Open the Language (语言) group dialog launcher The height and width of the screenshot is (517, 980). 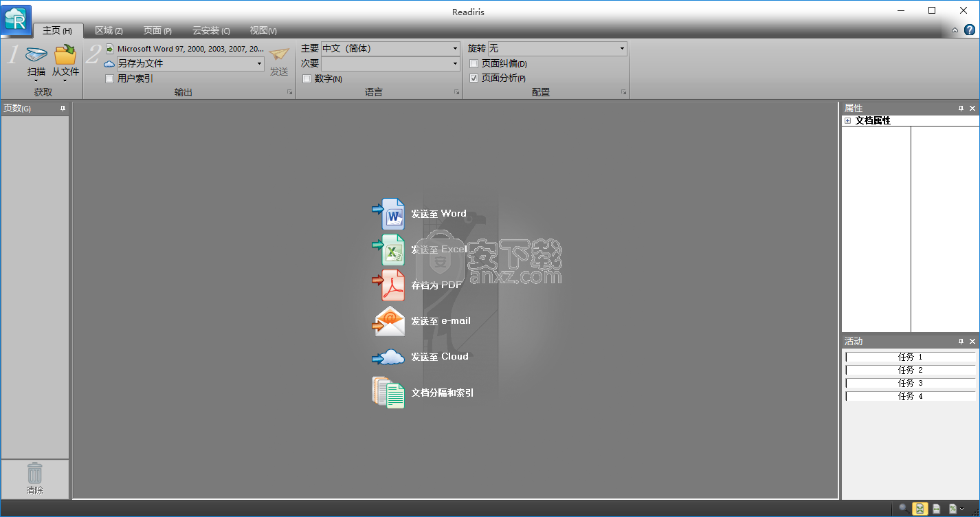[456, 92]
